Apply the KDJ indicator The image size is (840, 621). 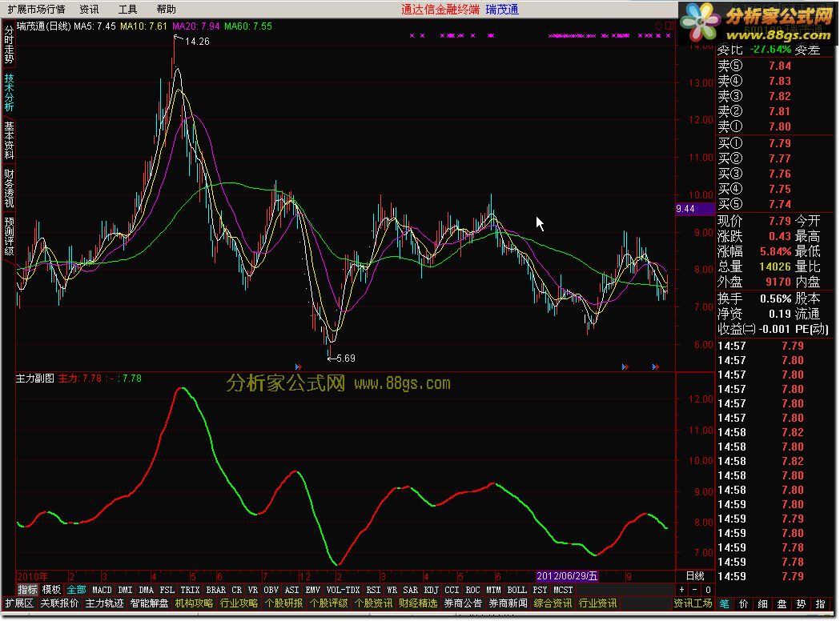[432, 590]
